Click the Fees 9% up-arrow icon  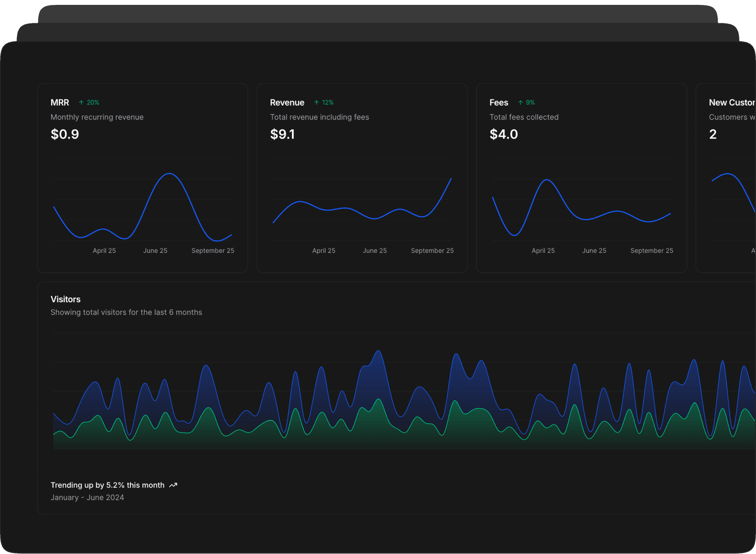pos(521,103)
